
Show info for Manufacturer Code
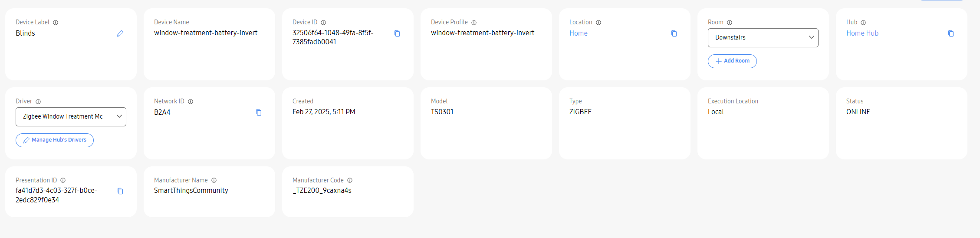pos(350,180)
